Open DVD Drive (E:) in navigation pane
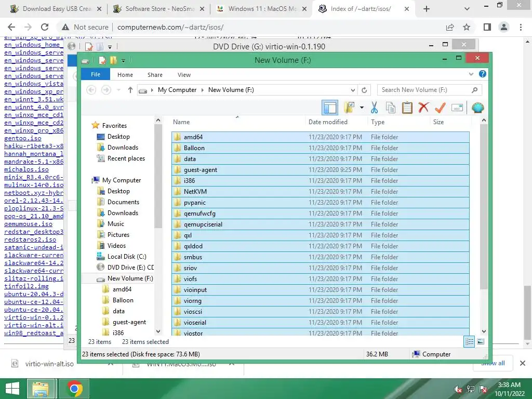532x399 pixels. (x=130, y=268)
